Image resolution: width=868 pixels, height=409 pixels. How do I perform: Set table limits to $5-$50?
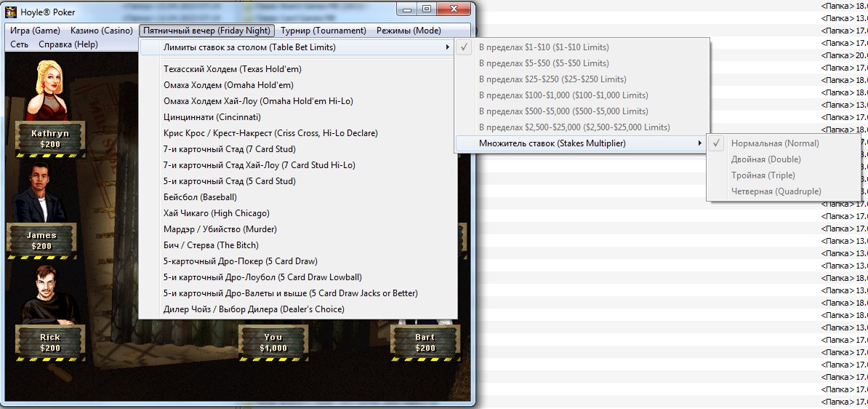pos(582,63)
